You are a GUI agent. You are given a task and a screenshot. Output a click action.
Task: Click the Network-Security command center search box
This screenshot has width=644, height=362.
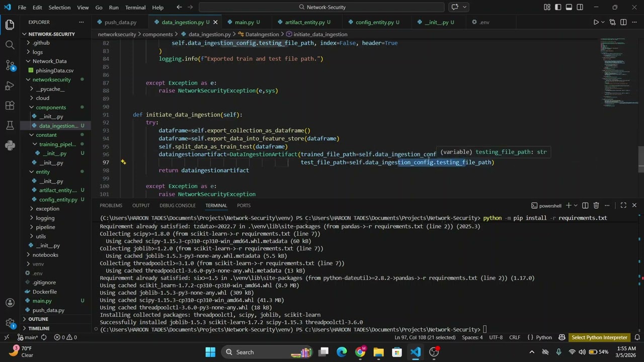322,7
